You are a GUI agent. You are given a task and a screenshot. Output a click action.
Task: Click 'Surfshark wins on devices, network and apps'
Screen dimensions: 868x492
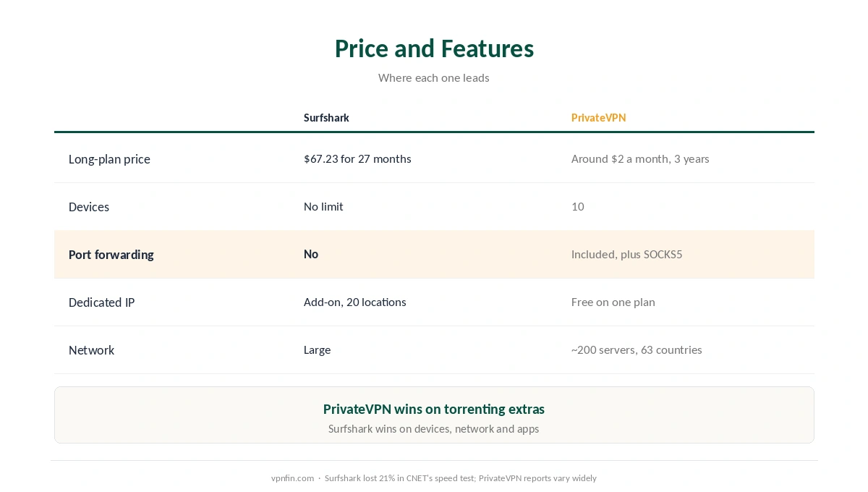point(434,429)
